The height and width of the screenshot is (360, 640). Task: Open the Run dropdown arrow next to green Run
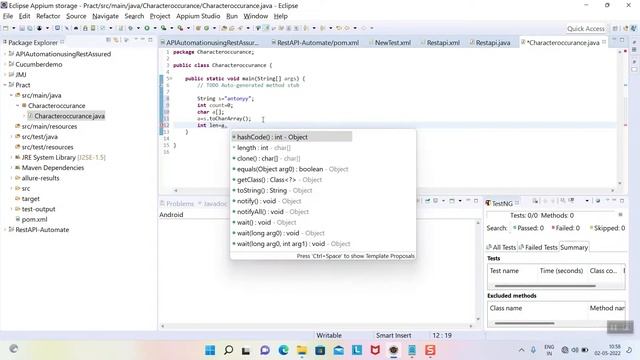pyautogui.click(x=155, y=28)
